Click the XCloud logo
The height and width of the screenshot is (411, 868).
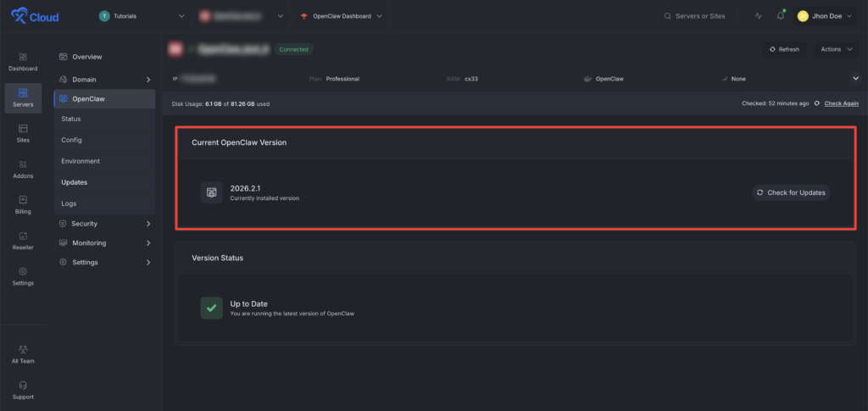(35, 15)
